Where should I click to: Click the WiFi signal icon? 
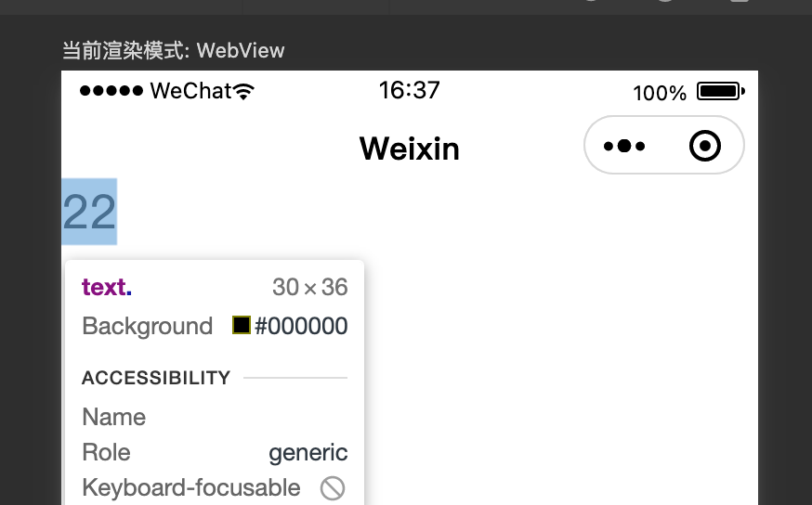(243, 91)
